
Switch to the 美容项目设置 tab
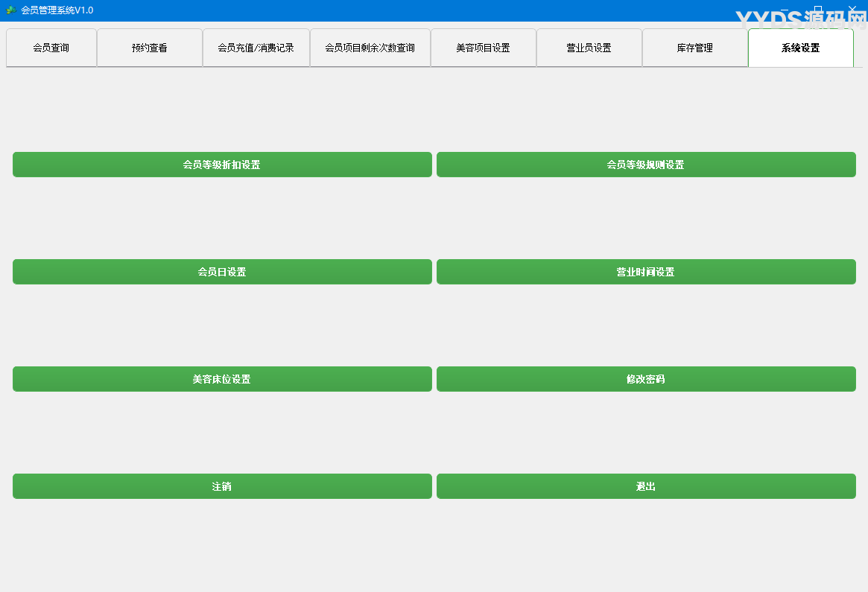point(483,47)
